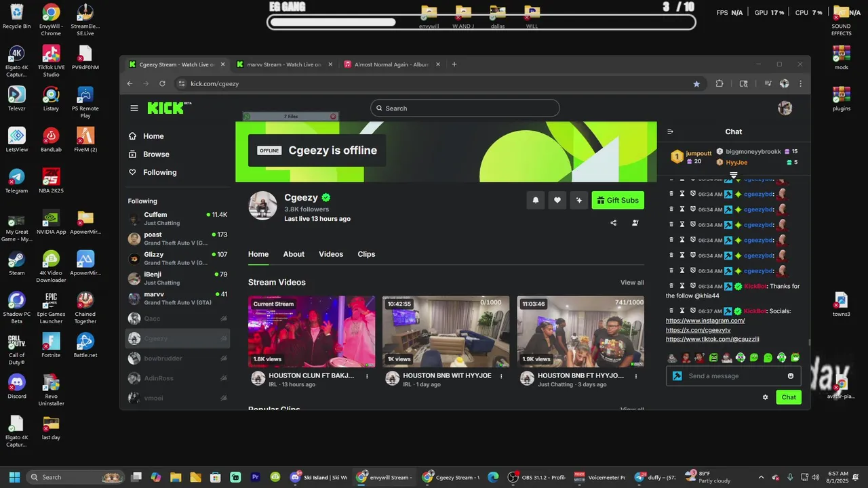This screenshot has width=868, height=488.
Task: Open marvv channel in Following list
Action: coord(178,298)
